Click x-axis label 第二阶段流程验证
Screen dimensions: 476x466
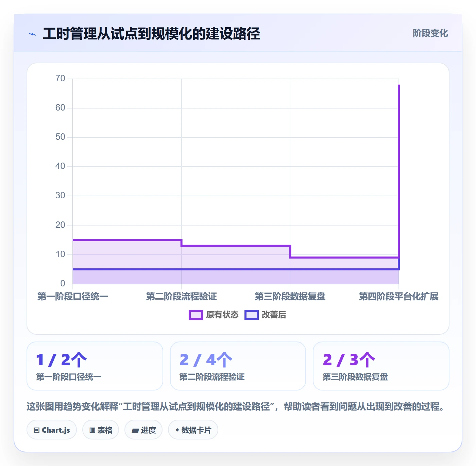(182, 297)
